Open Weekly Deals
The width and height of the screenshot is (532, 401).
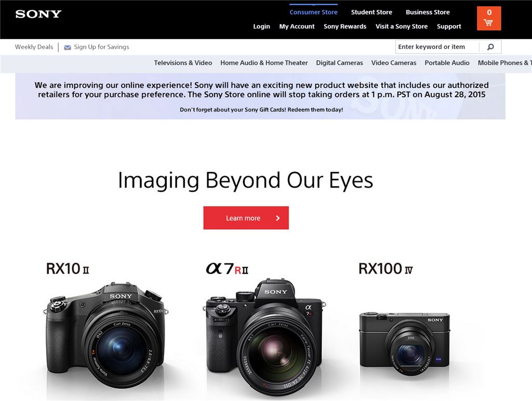coord(34,47)
